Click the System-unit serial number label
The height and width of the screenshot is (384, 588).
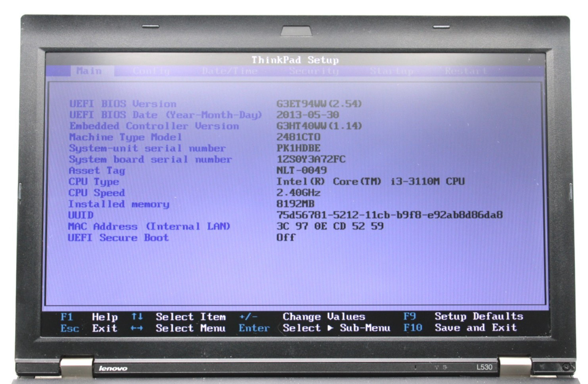click(x=147, y=148)
